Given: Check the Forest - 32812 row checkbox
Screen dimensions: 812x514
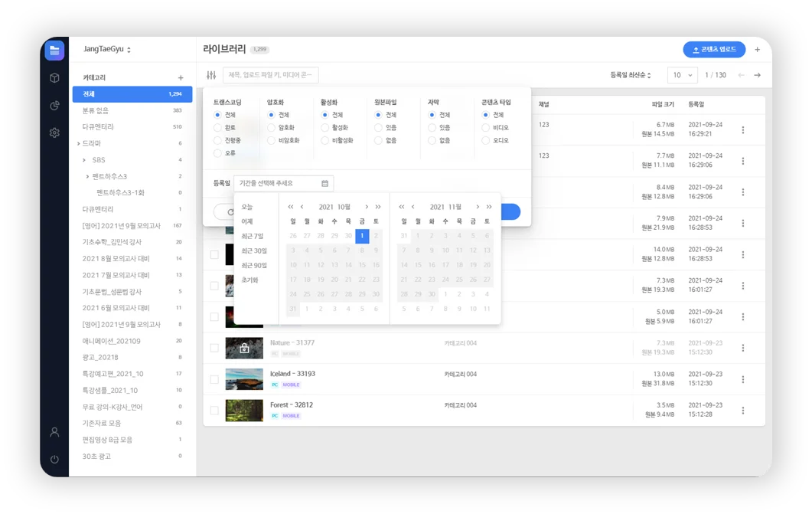Looking at the screenshot, I should click(214, 411).
